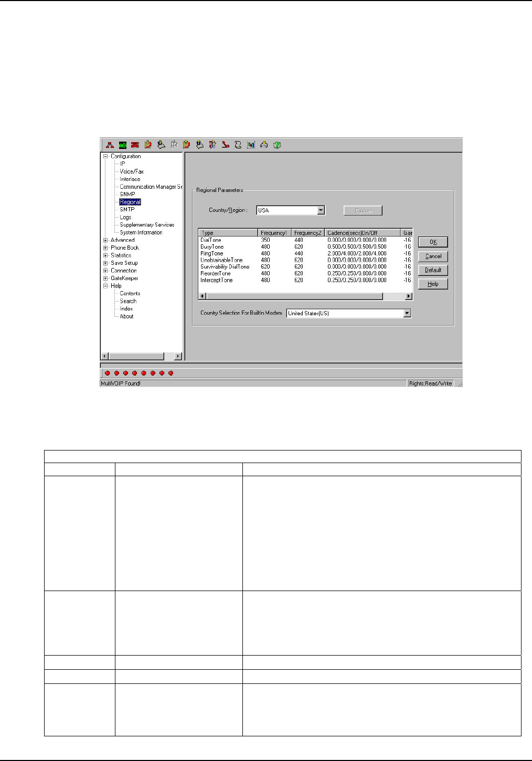The width and height of the screenshot is (532, 761).
Task: Click the Default button
Action: [433, 270]
